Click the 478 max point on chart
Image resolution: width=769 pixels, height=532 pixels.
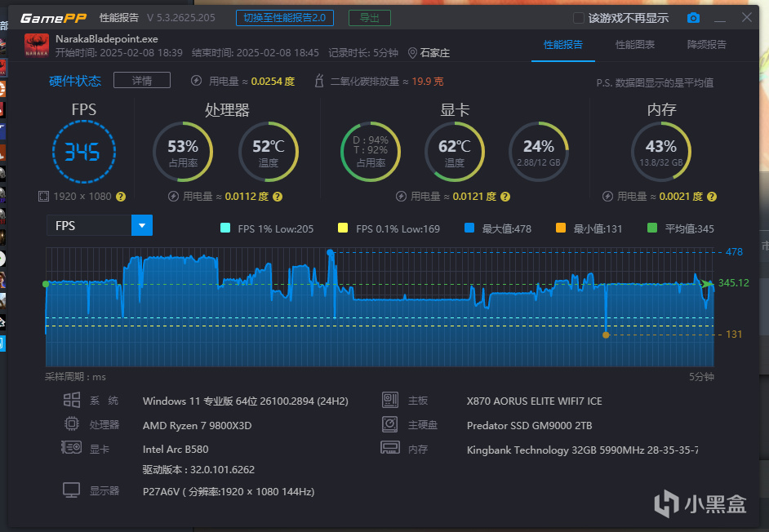(330, 252)
